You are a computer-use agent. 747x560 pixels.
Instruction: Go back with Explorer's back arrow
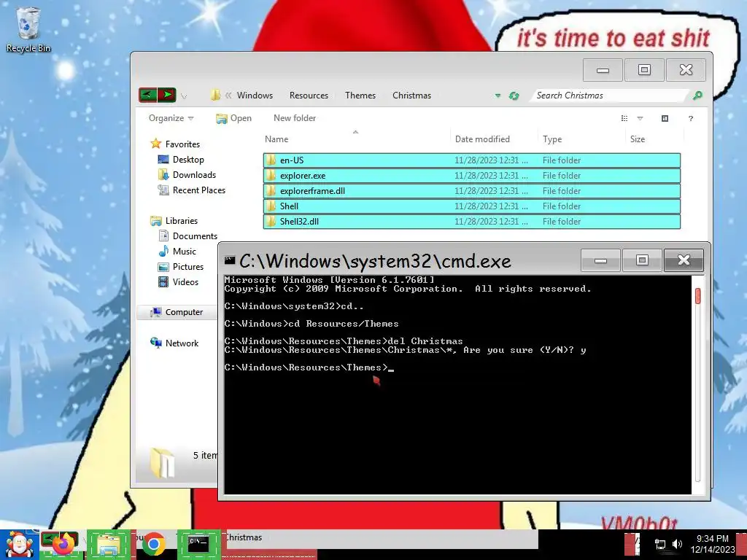(147, 96)
